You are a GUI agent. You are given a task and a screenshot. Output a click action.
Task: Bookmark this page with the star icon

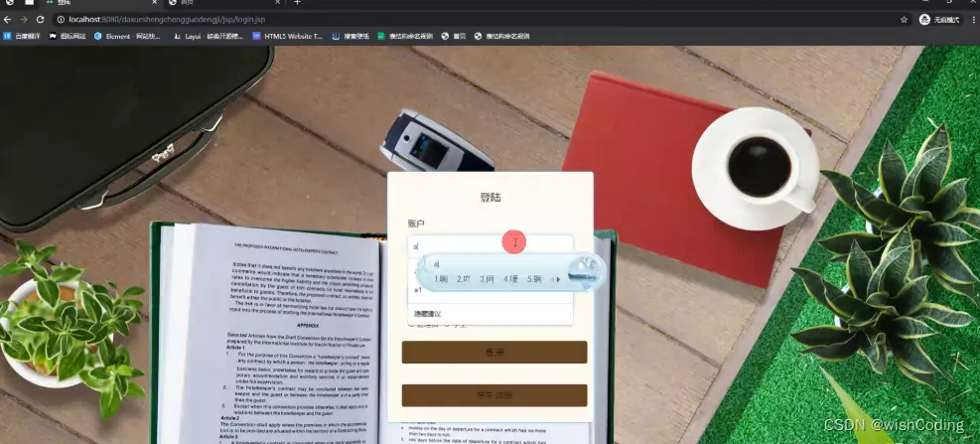tap(904, 20)
